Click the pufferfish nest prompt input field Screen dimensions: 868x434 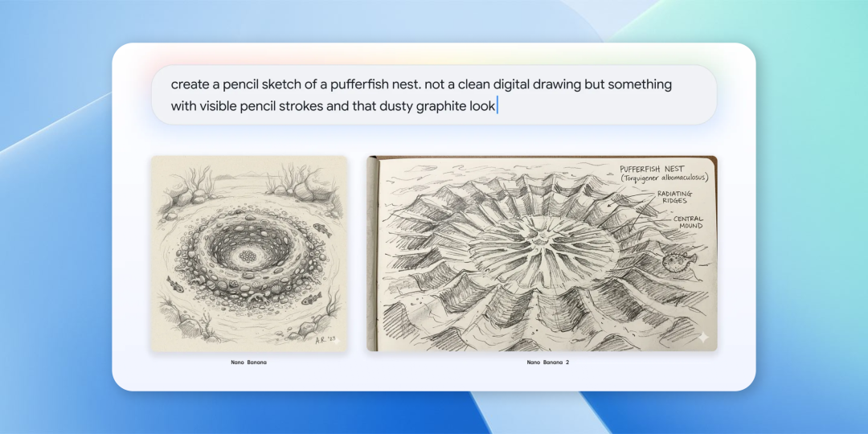click(434, 95)
